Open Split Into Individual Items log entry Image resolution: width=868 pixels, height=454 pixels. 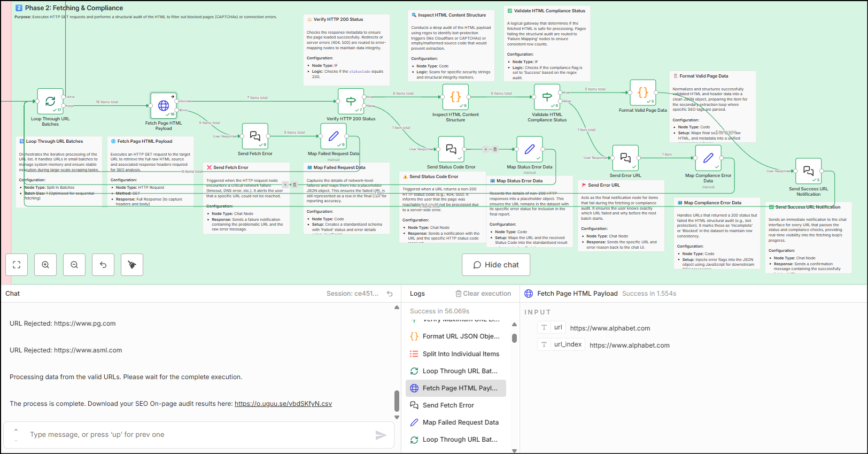(456, 354)
